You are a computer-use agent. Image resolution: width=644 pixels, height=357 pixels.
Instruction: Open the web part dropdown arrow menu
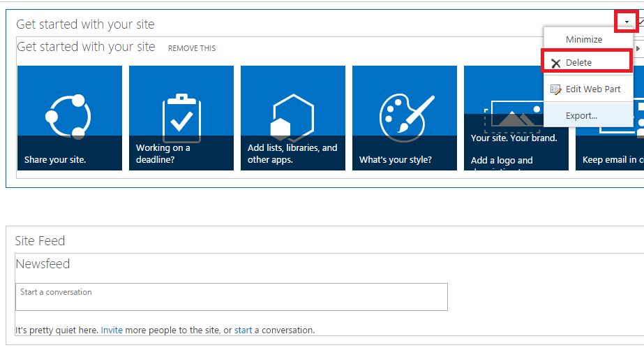pyautogui.click(x=627, y=22)
